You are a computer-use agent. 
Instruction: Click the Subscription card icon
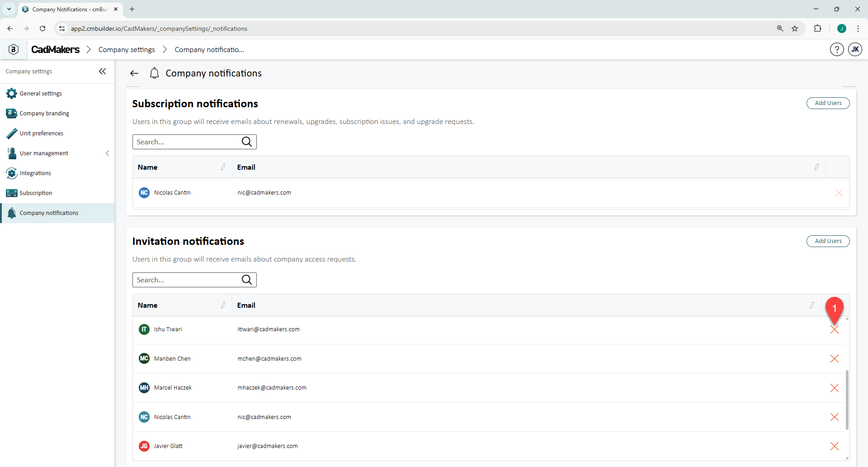tap(12, 193)
